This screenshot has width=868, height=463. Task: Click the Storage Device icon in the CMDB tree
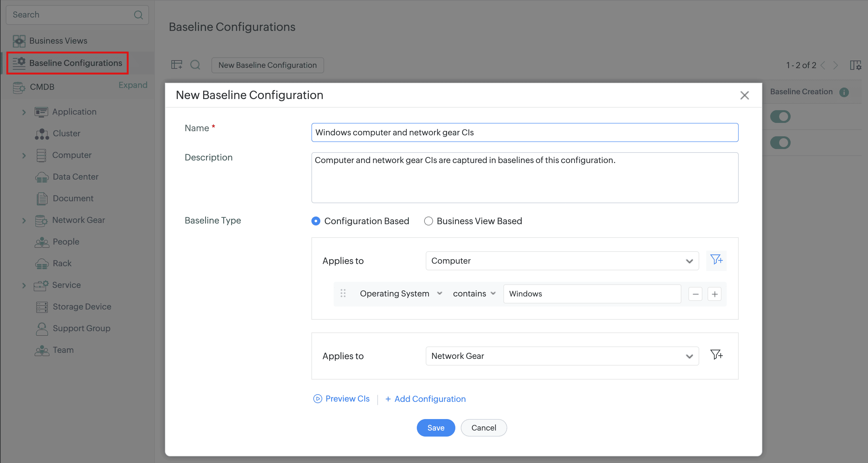coord(41,307)
